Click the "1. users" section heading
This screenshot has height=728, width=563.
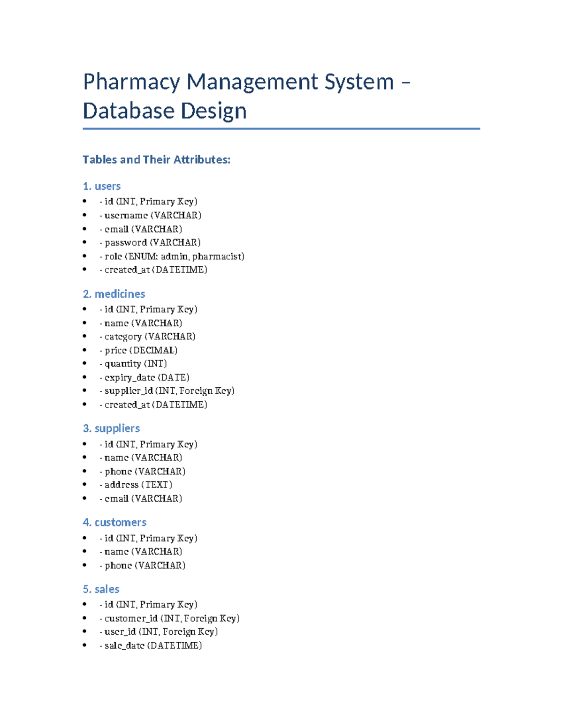pos(101,186)
